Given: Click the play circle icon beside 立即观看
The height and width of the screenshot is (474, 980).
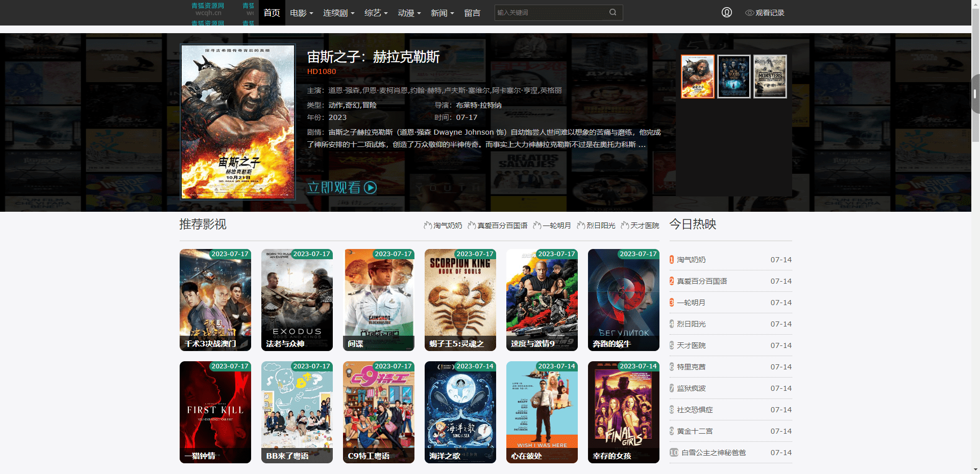Looking at the screenshot, I should 371,188.
